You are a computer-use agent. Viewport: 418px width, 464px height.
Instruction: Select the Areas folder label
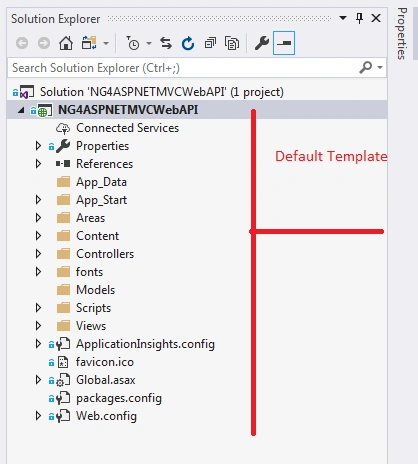(x=90, y=218)
